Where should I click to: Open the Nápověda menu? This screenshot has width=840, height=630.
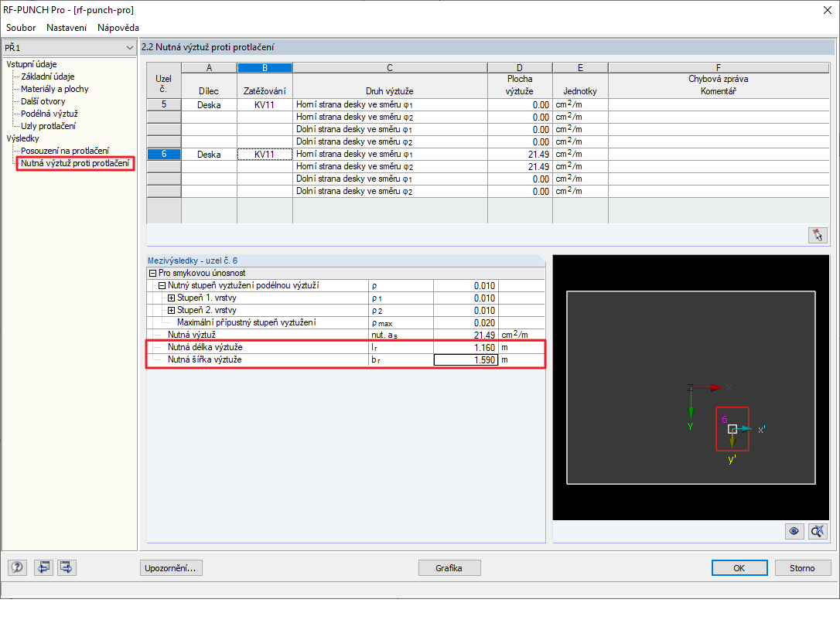[118, 28]
